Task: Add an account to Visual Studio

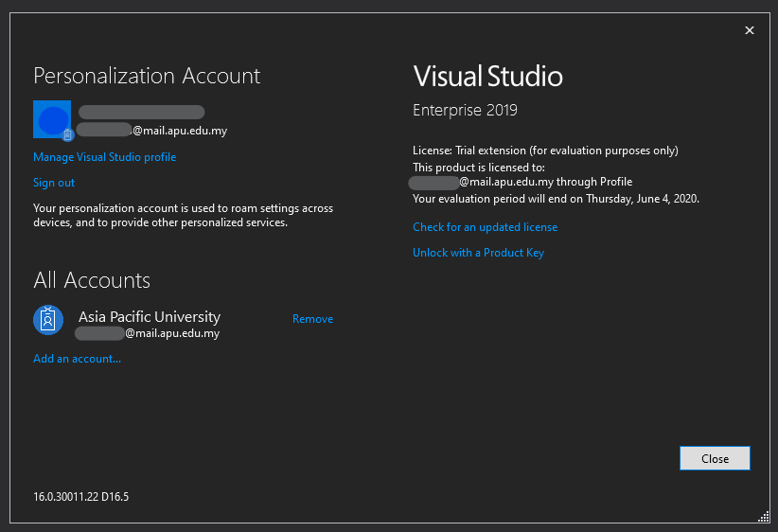Action: (77, 359)
